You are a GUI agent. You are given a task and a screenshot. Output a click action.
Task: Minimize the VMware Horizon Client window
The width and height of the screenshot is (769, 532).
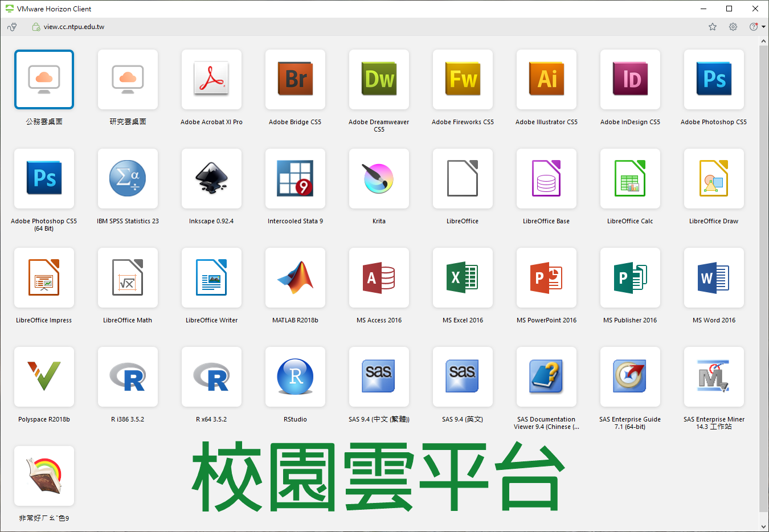[x=703, y=9]
